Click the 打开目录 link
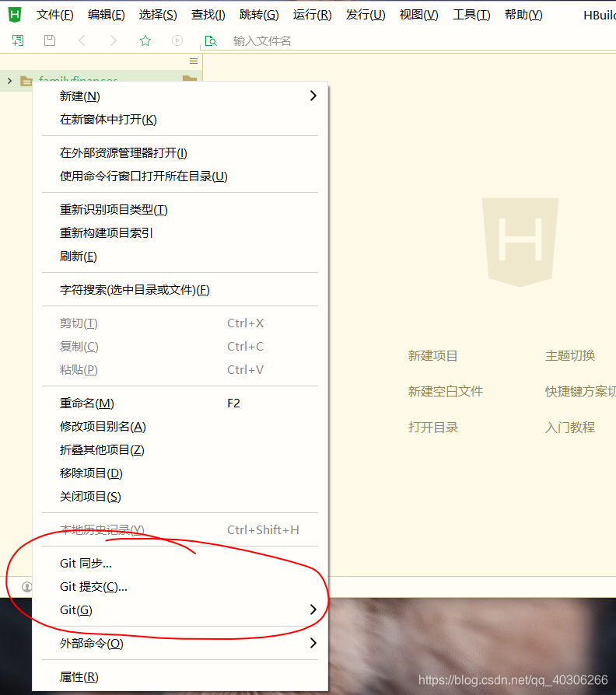This screenshot has height=695, width=616. [x=433, y=428]
